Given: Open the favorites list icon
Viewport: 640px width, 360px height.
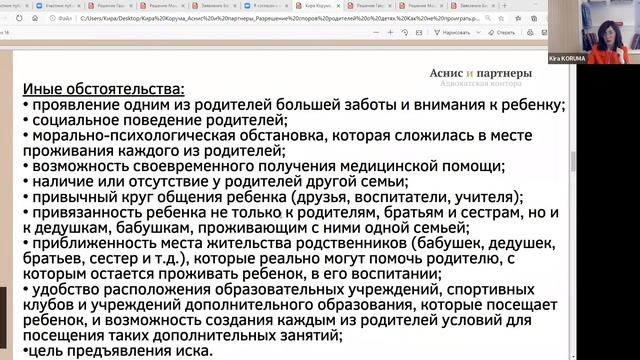Looking at the screenshot, I should coord(518,18).
